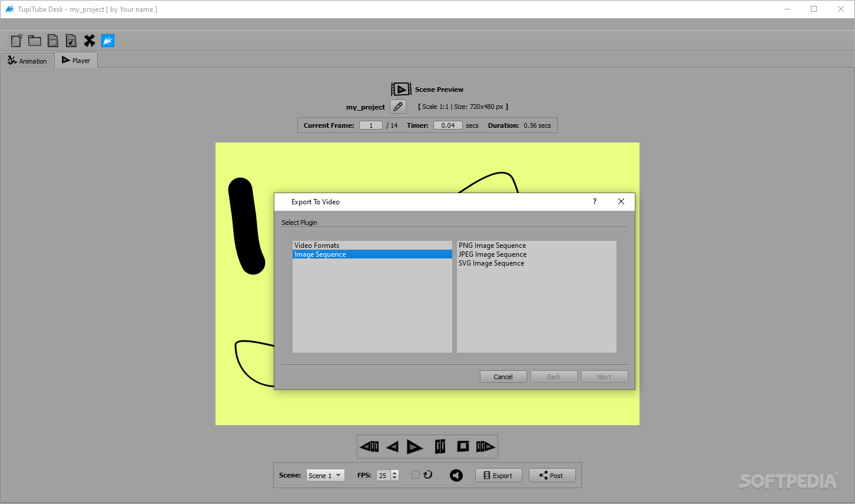The image size is (855, 504).
Task: Click the blue TupiTube logo icon
Action: click(107, 40)
